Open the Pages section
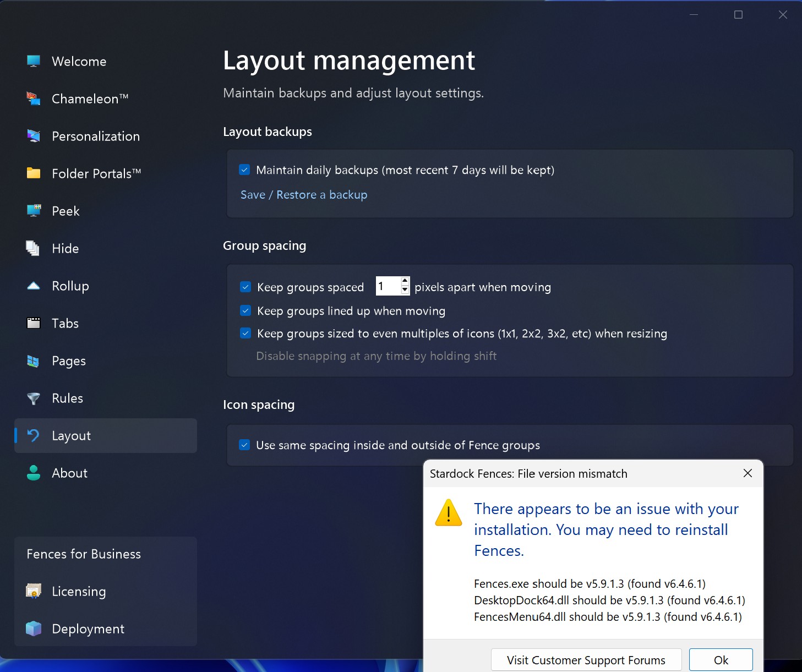802x672 pixels. pyautogui.click(x=106, y=360)
